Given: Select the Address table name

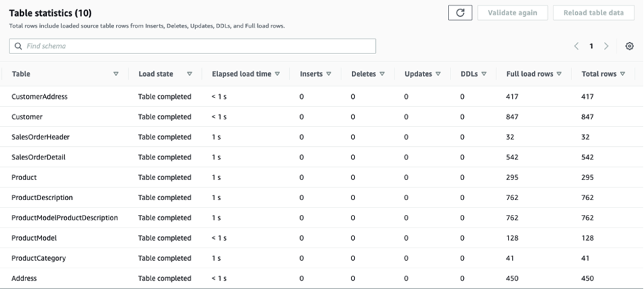Looking at the screenshot, I should [x=24, y=278].
